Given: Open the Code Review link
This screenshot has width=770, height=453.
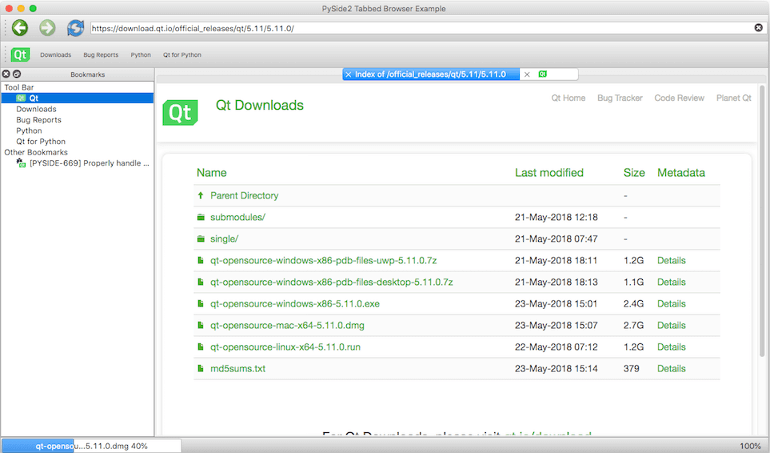Looking at the screenshot, I should click(679, 98).
